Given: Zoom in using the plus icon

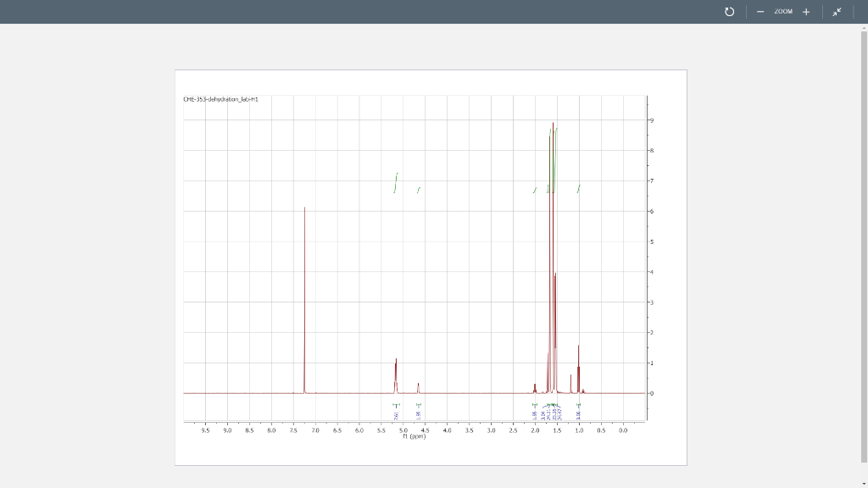Looking at the screenshot, I should (806, 12).
